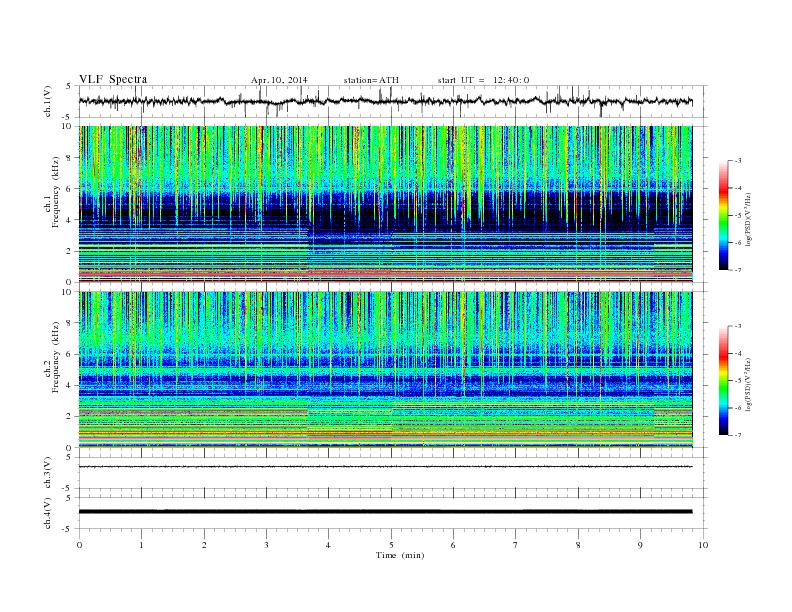Click the "-3" value on ch.1 colorbar

tap(738, 161)
